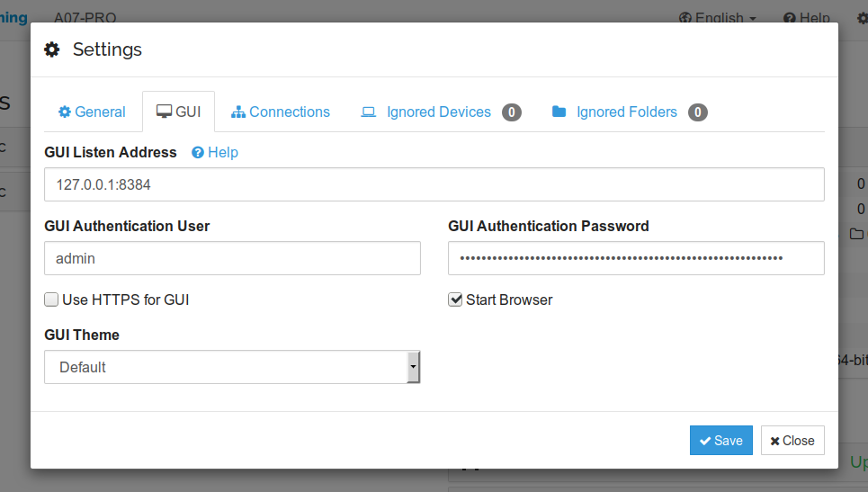Screen dimensions: 868x492
Task: Open the GUI Theme dropdown
Action: (232, 367)
